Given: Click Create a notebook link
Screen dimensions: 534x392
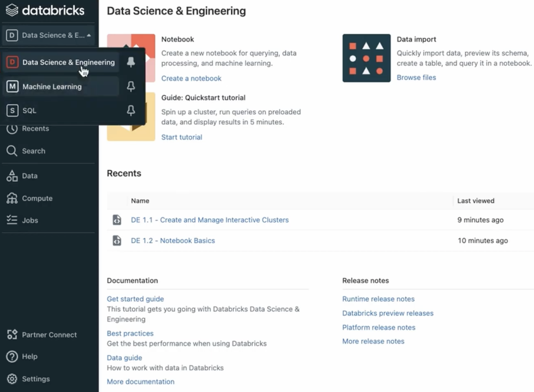Looking at the screenshot, I should [191, 78].
